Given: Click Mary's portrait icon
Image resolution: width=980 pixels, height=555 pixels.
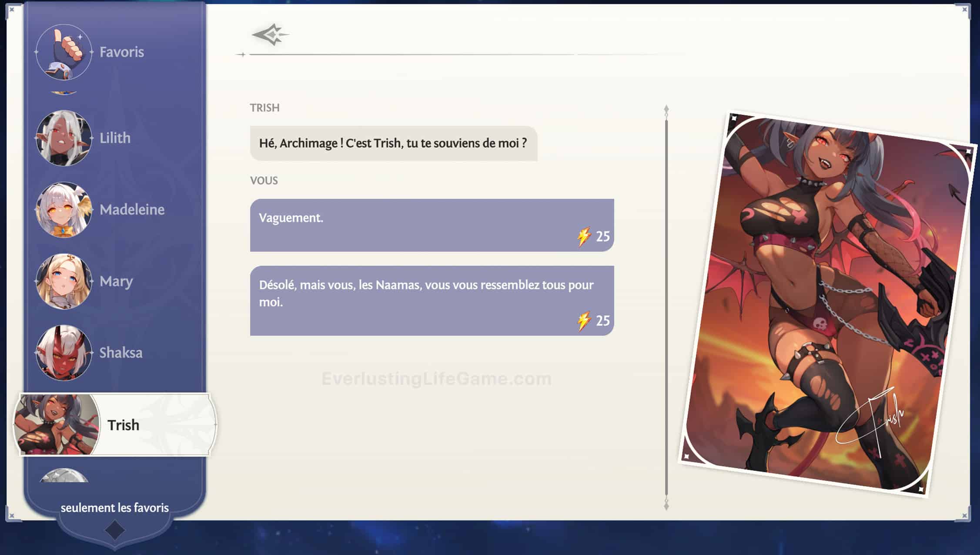Looking at the screenshot, I should click(x=64, y=282).
